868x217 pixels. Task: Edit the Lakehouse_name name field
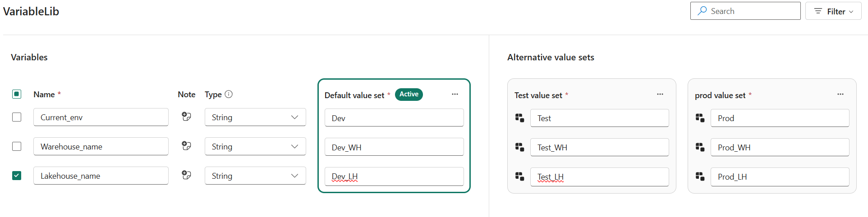pos(101,176)
